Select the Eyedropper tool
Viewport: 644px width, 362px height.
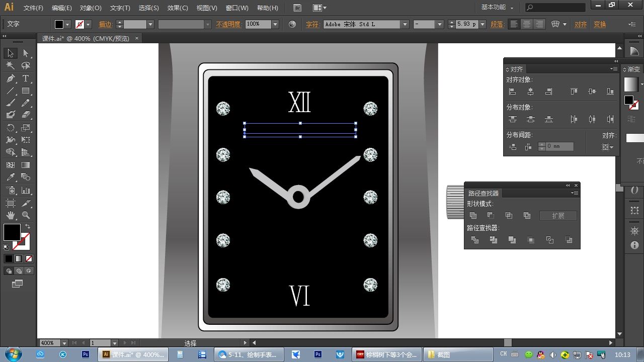[11, 177]
